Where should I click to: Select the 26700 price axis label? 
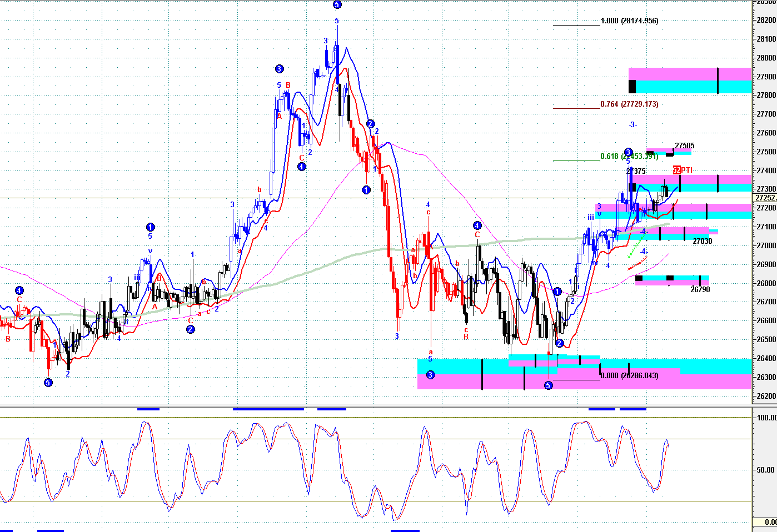pyautogui.click(x=766, y=302)
